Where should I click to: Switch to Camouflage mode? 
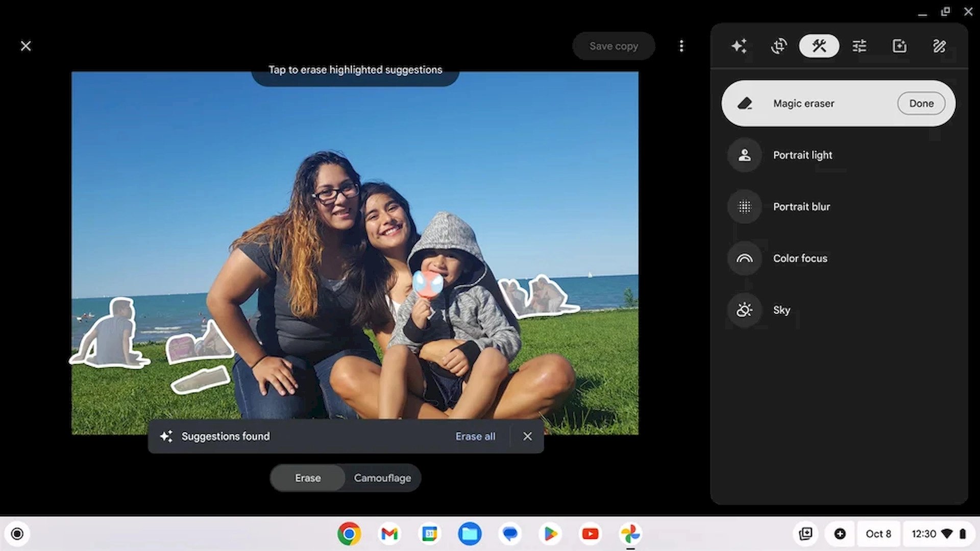click(x=382, y=478)
